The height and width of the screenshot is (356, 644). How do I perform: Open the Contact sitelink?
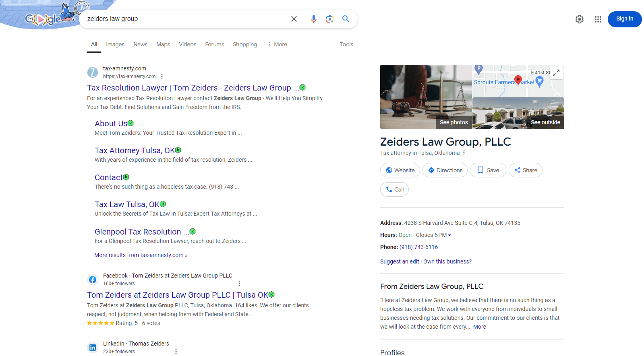click(x=109, y=177)
